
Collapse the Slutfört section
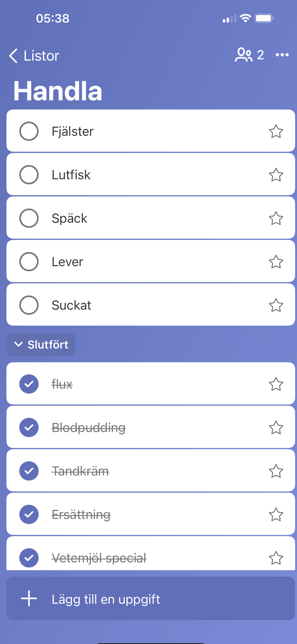coord(41,345)
